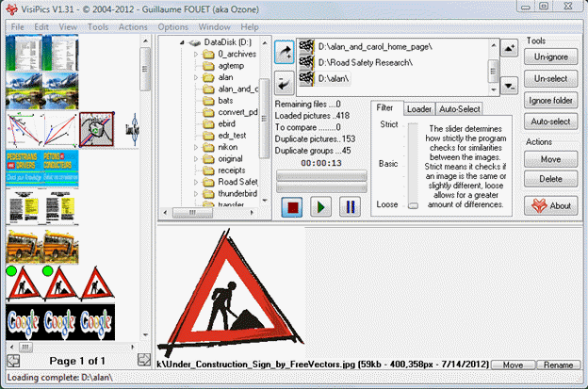
Task: Click the Ignore folder button
Action: pyautogui.click(x=550, y=101)
